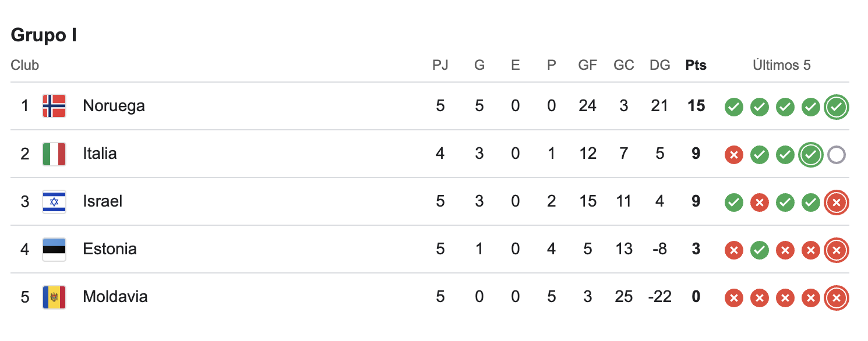The image size is (868, 341).
Task: Click the Israel flag icon
Action: pyautogui.click(x=54, y=201)
